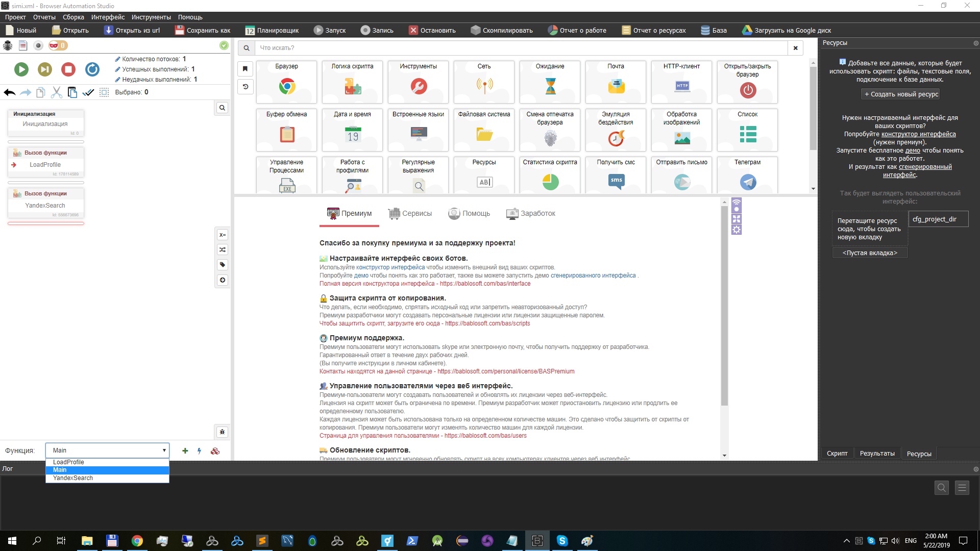Open the Браузер action category
Screen dimensions: 980x551
point(286,82)
